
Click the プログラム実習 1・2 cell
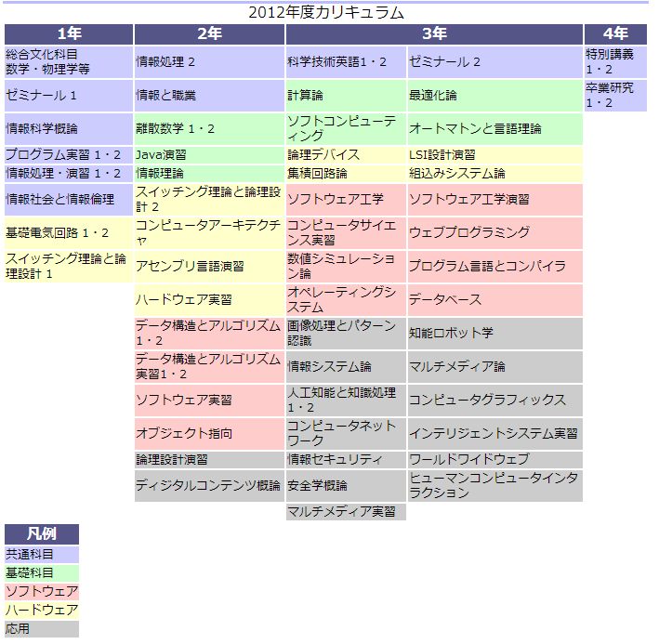click(x=69, y=155)
